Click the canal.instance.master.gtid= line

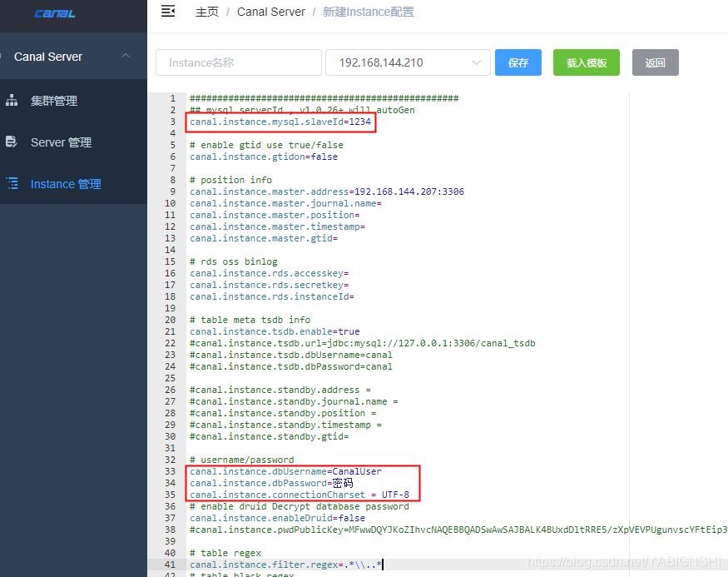263,238
